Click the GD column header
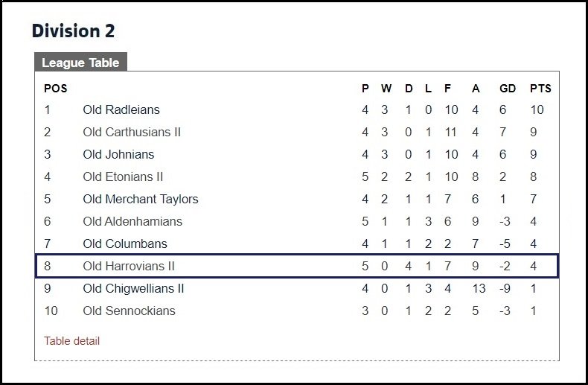Screen dimensions: 588x385 click(508, 88)
